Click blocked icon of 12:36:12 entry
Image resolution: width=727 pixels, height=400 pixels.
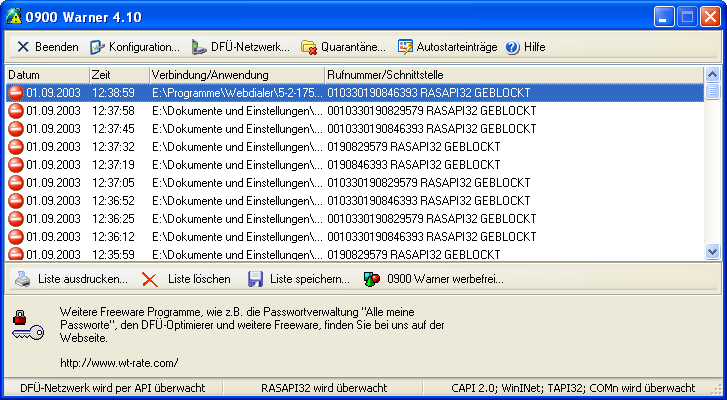coord(16,236)
